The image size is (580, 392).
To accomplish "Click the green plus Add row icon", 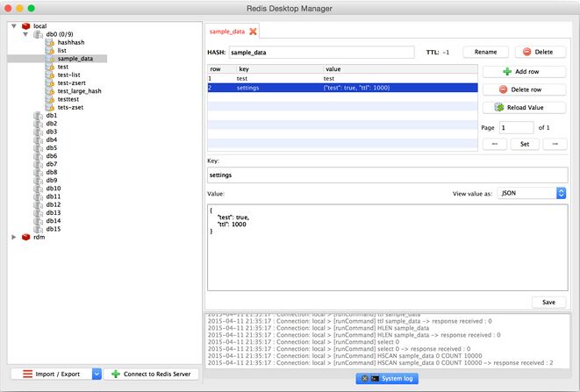I will coord(507,72).
